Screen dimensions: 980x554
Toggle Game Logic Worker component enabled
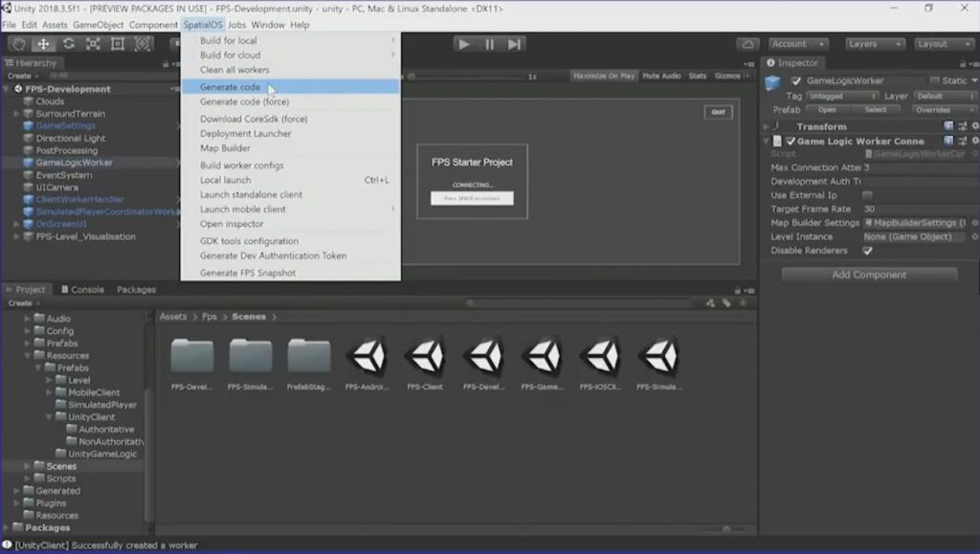tap(791, 142)
